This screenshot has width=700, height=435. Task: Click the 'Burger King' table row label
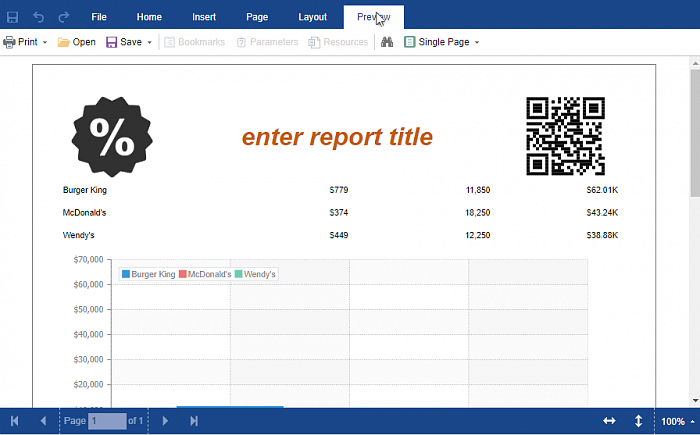tap(85, 190)
